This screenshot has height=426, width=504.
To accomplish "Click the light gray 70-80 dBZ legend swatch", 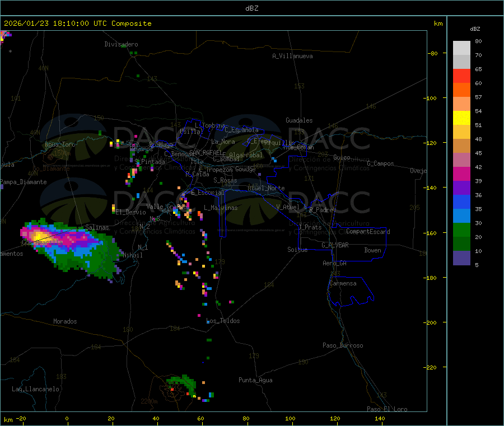I will [x=461, y=48].
